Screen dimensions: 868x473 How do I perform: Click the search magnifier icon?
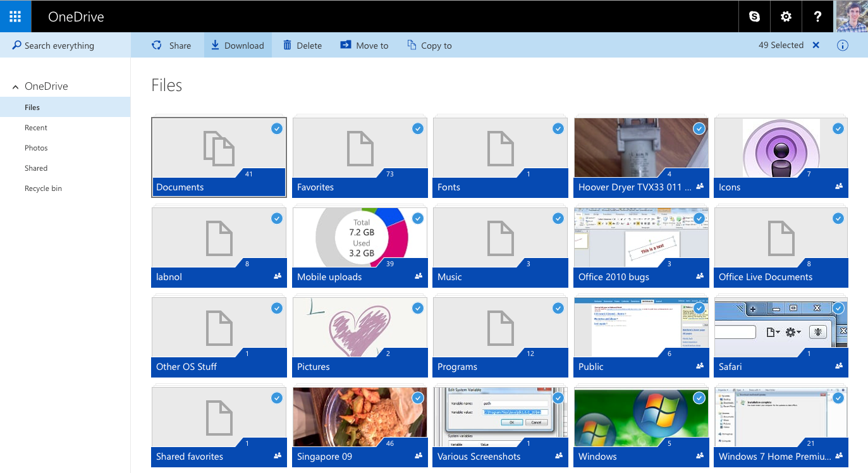(17, 46)
